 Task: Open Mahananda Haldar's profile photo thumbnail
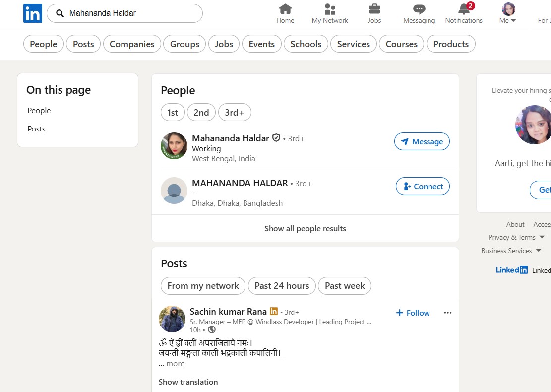(174, 146)
